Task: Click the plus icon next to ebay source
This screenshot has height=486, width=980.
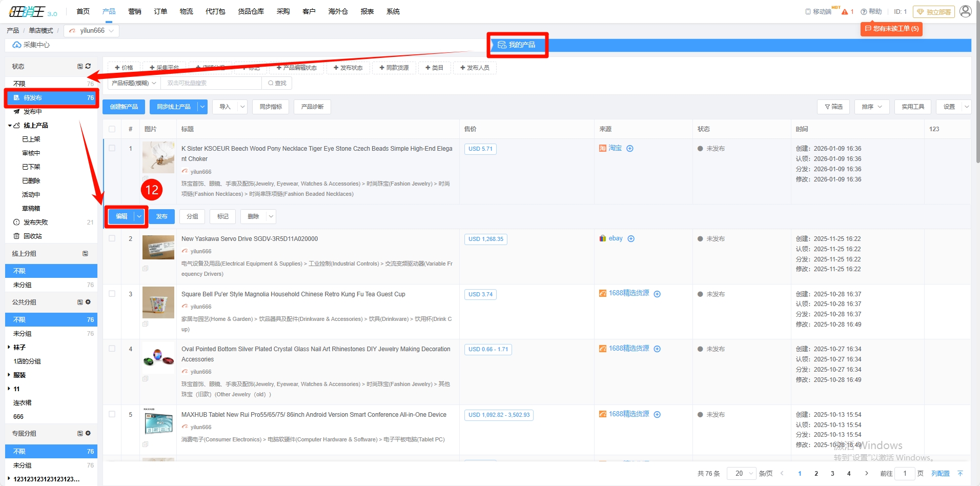Action: [631, 239]
